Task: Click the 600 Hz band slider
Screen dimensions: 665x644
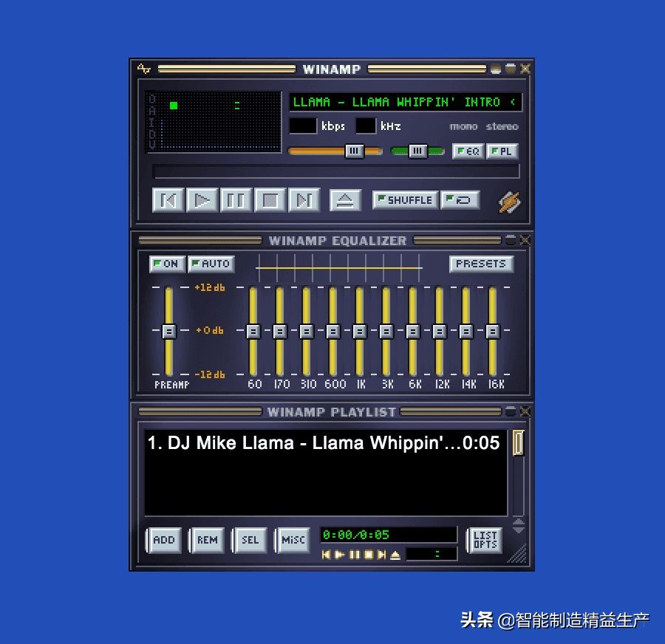Action: tap(333, 331)
